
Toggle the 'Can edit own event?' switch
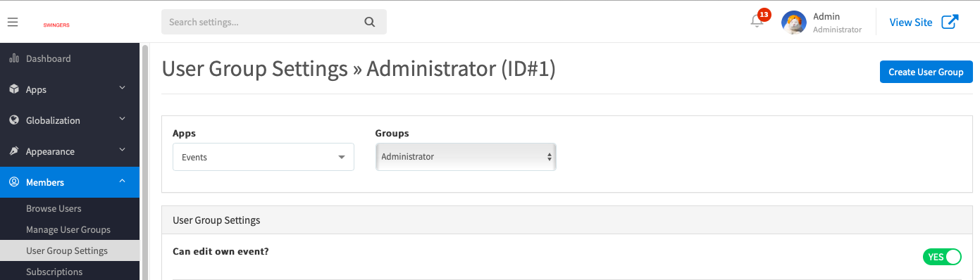pyautogui.click(x=942, y=257)
